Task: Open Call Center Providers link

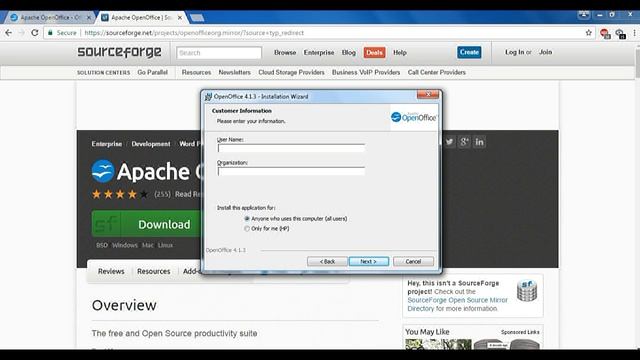Action: click(x=436, y=72)
